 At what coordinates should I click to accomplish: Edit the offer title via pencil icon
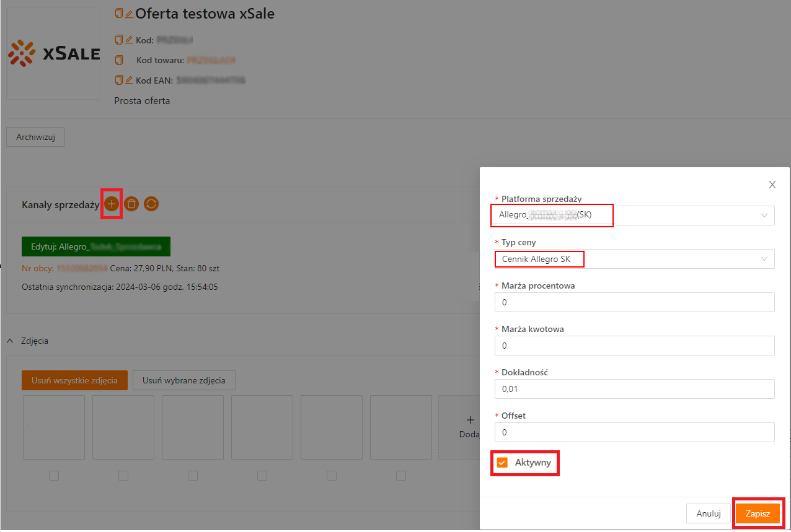point(129,14)
